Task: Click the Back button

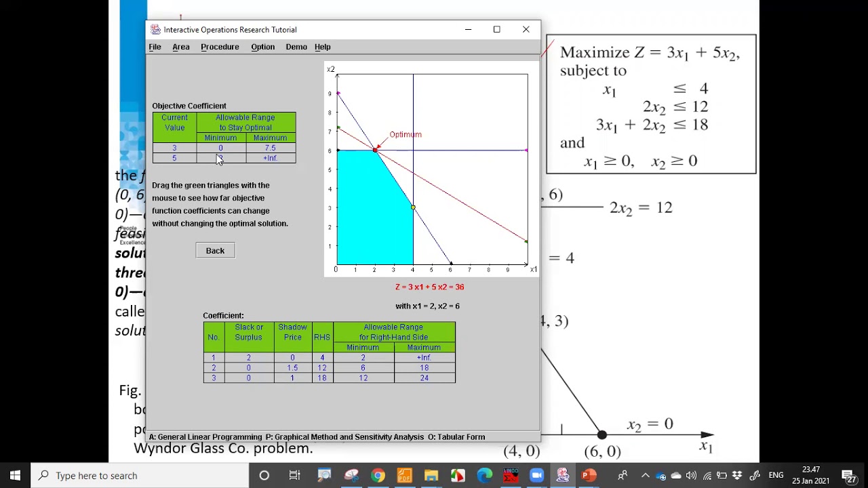Action: point(215,251)
